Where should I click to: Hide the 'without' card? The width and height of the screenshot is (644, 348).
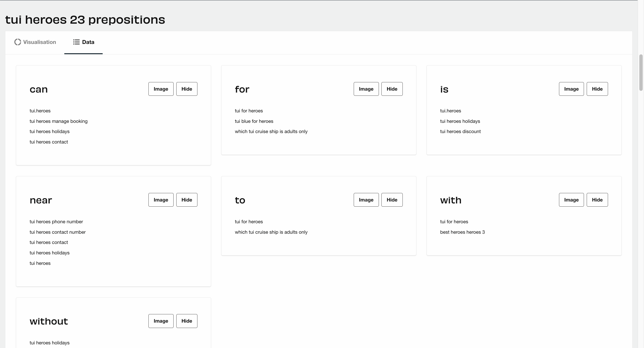tap(187, 321)
